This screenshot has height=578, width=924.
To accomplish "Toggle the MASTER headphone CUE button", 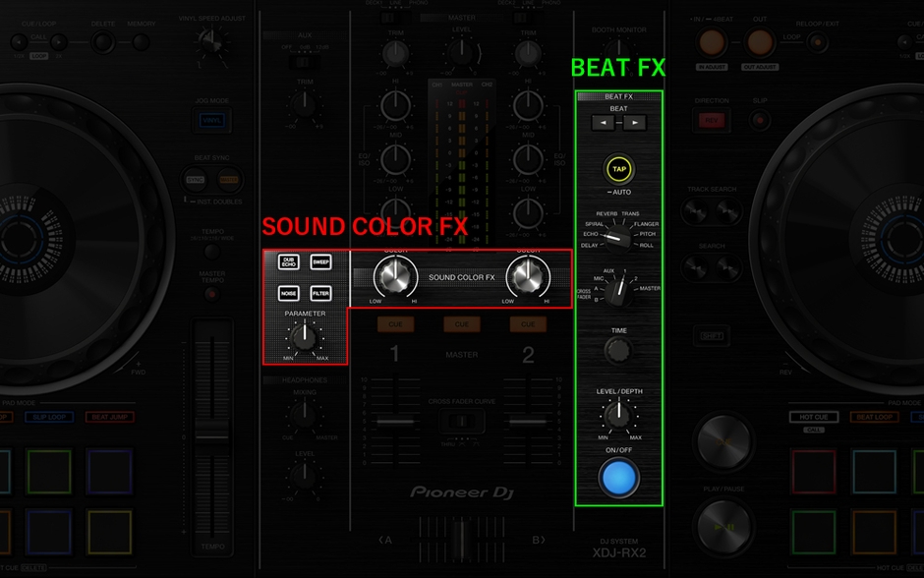I will [x=461, y=323].
